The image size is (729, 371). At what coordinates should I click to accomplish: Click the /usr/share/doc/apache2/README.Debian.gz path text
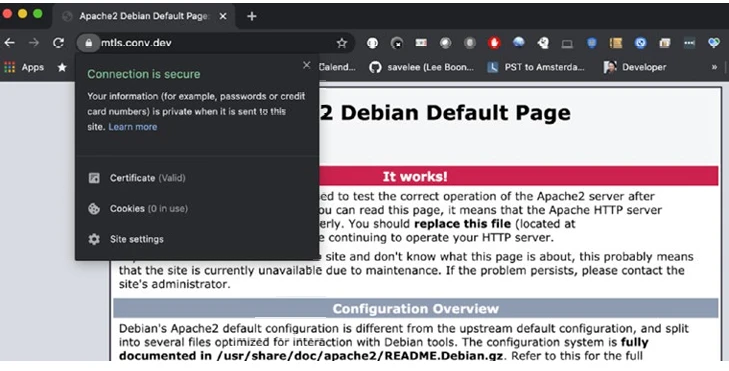tap(359, 356)
